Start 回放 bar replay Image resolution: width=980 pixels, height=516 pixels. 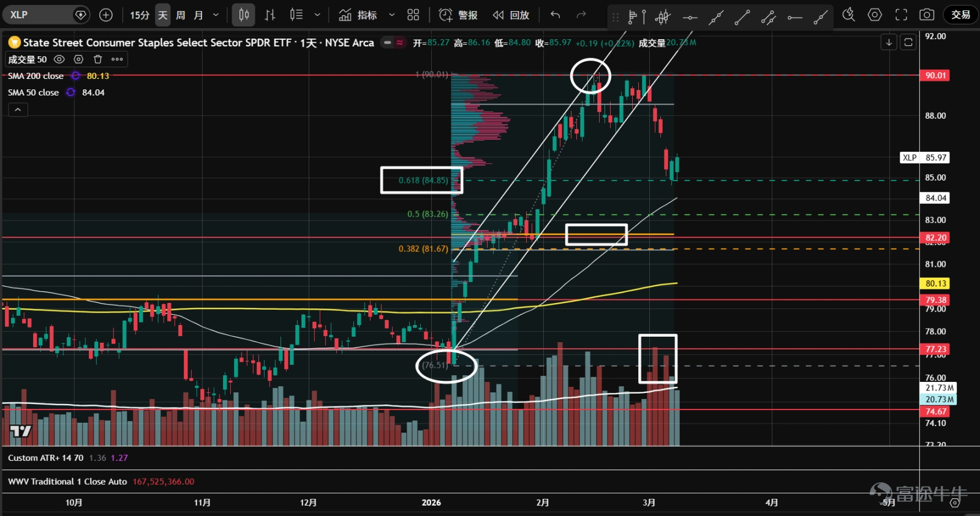click(x=511, y=15)
